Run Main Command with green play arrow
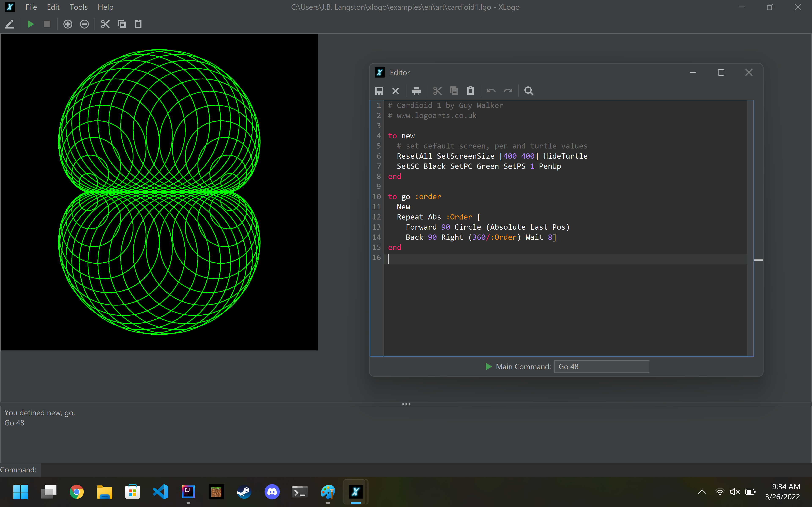The width and height of the screenshot is (812, 507). 488,367
